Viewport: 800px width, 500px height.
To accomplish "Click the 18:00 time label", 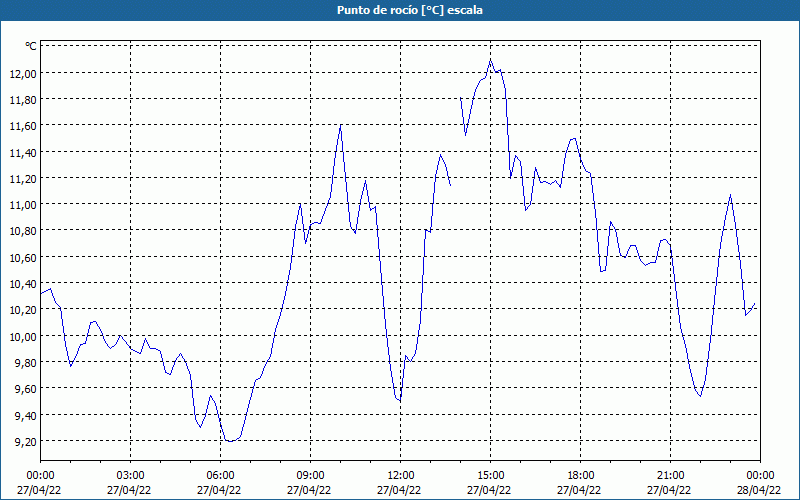I will (581, 476).
